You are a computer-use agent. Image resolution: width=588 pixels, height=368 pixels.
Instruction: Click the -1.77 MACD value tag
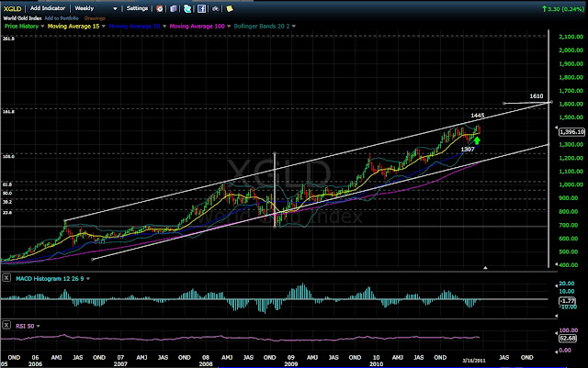pyautogui.click(x=567, y=300)
